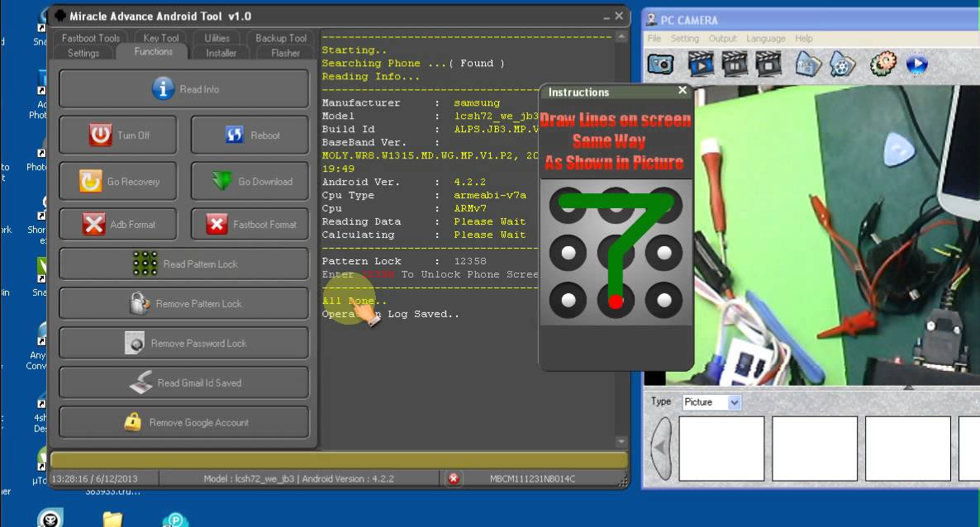Select the first empty thumbnail slot

[x=721, y=449]
